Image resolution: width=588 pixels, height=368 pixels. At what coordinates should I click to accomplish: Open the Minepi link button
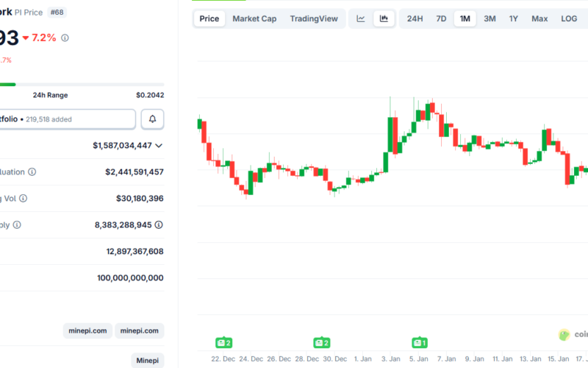pos(147,361)
